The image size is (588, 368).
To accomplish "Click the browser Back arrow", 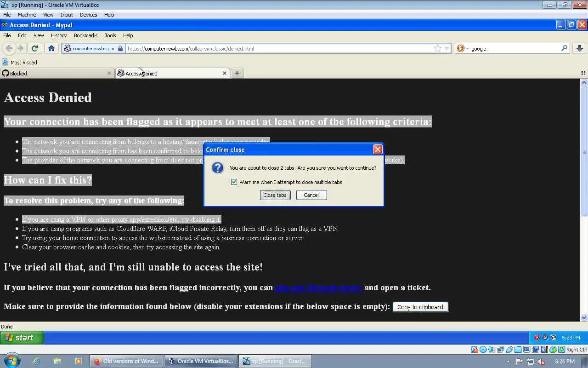I will (x=9, y=48).
